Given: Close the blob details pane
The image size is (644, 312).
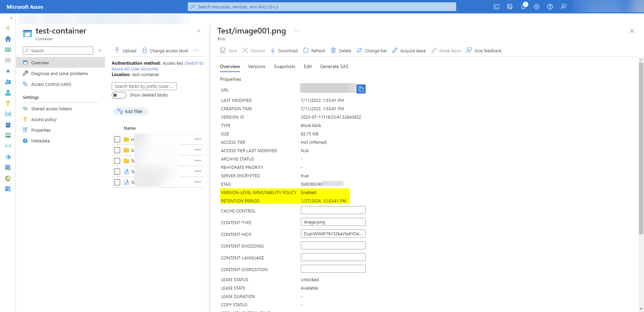Looking at the screenshot, I should pyautogui.click(x=632, y=31).
